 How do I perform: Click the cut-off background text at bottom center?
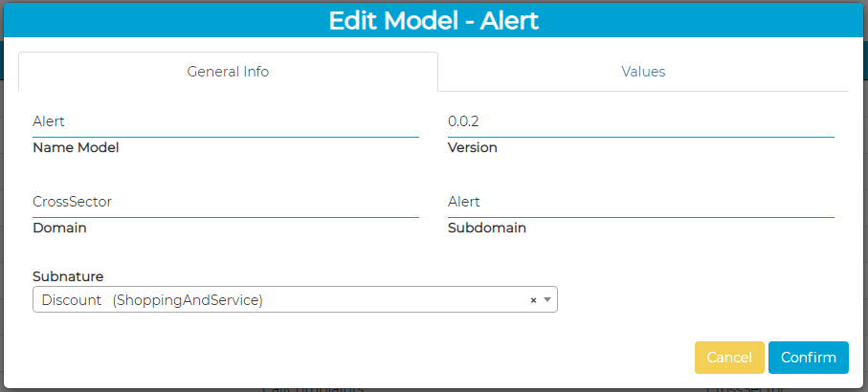(x=313, y=389)
